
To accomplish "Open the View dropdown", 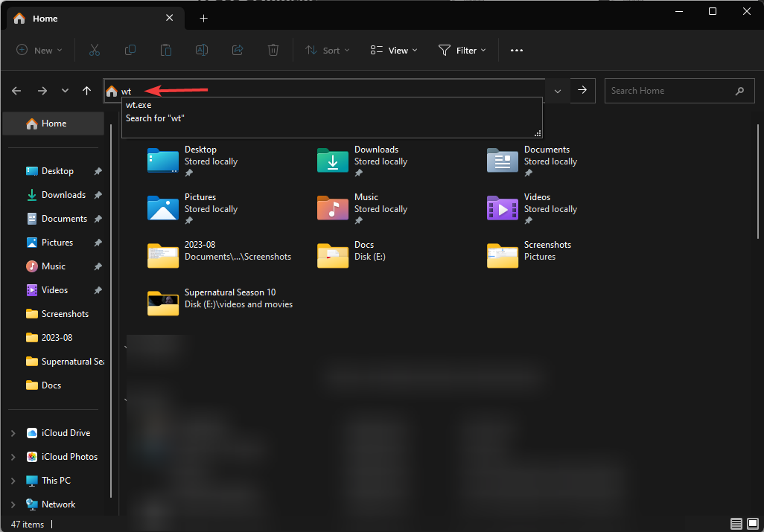I will pos(392,50).
